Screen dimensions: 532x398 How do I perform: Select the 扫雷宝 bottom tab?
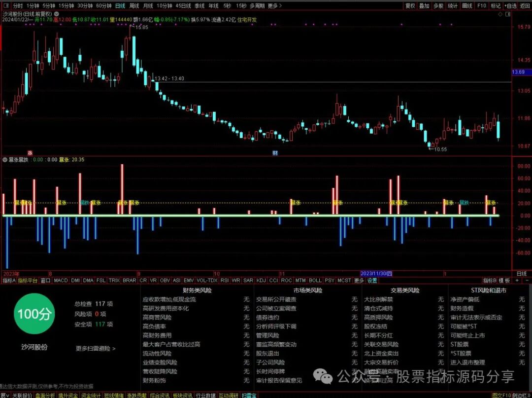249,395
